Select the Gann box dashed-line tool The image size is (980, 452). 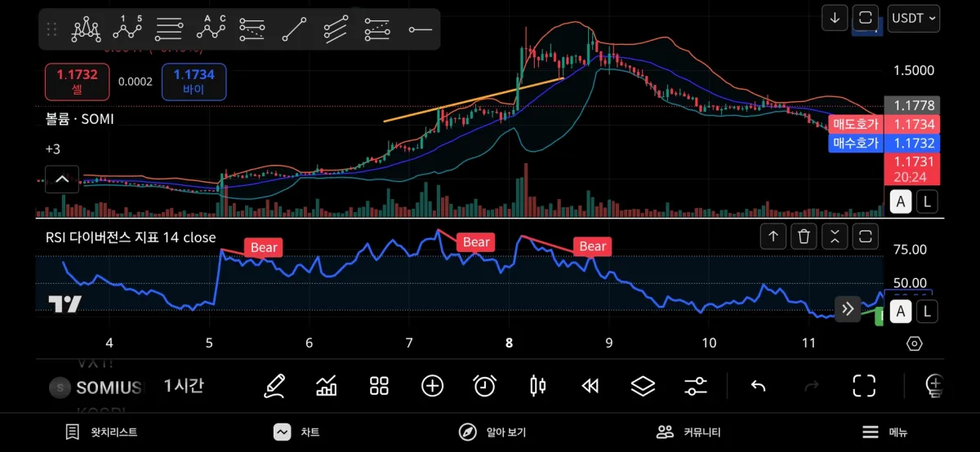(x=252, y=30)
